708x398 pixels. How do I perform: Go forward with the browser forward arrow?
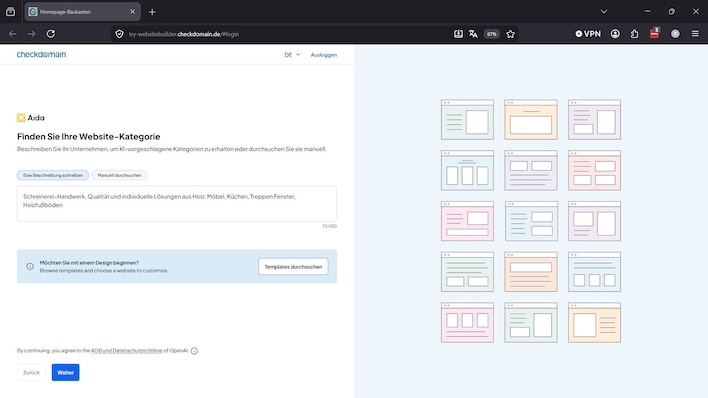point(31,34)
